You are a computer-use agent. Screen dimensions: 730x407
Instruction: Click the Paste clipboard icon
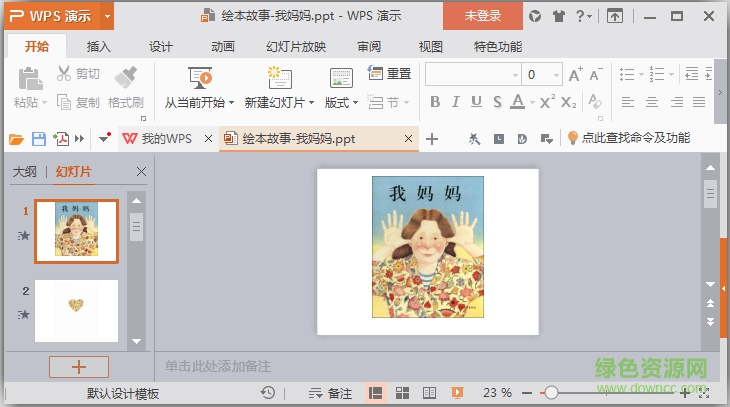(30, 79)
